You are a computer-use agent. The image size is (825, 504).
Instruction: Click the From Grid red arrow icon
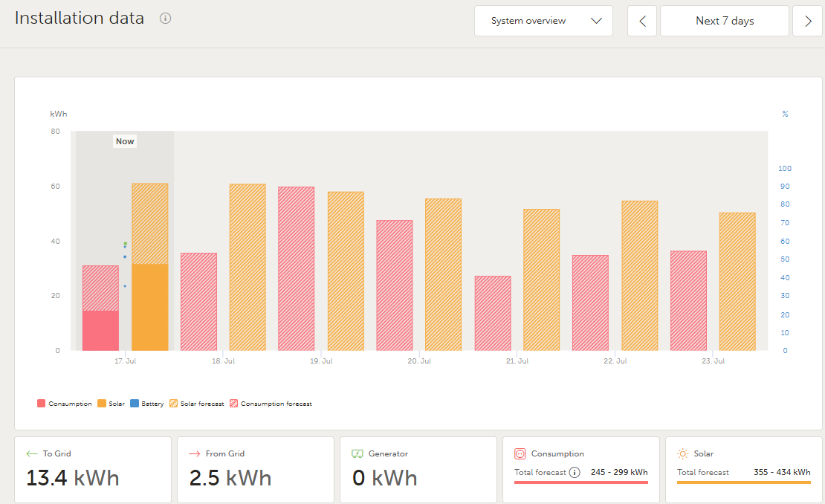pyautogui.click(x=195, y=453)
